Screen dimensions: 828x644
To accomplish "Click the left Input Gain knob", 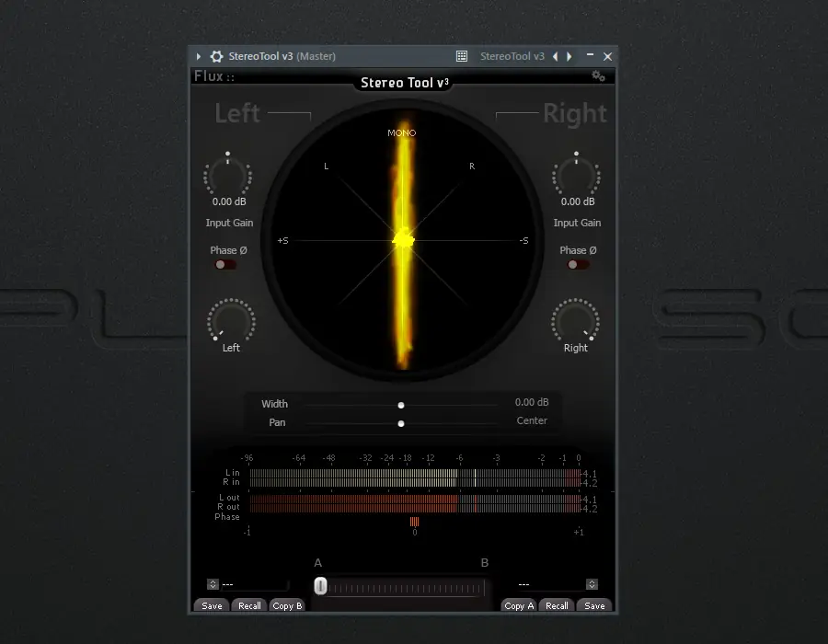I will (x=227, y=174).
